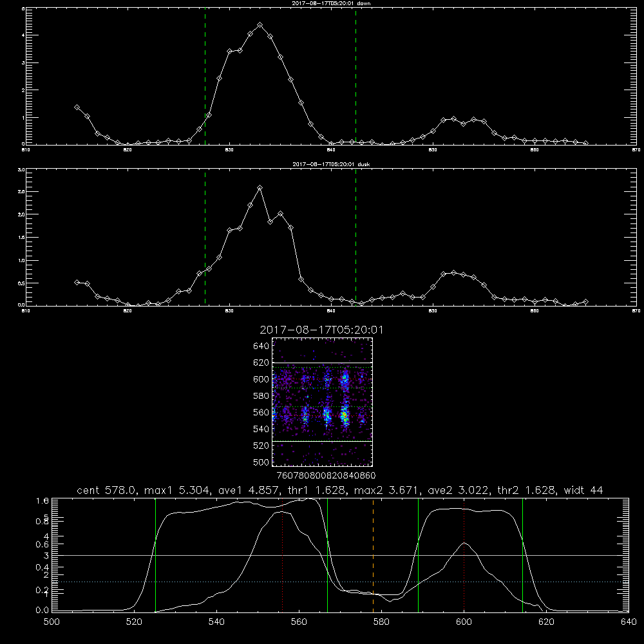Click the first diamond point of dawn curve
644x644 pixels.
tap(77, 107)
